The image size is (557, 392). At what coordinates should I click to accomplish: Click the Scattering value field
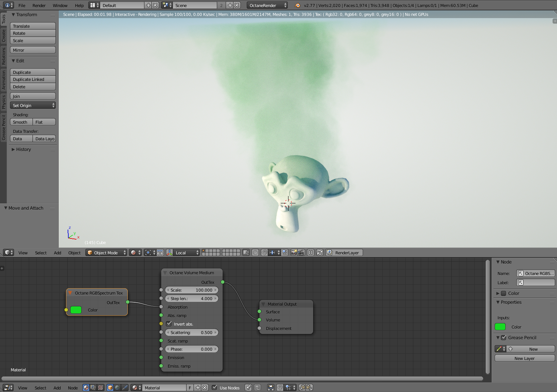(191, 333)
